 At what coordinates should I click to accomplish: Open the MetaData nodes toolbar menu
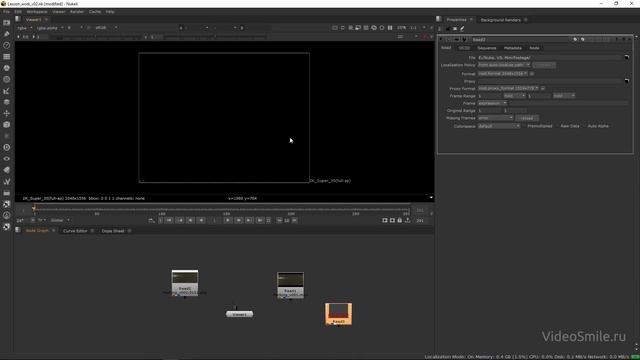tap(7, 170)
